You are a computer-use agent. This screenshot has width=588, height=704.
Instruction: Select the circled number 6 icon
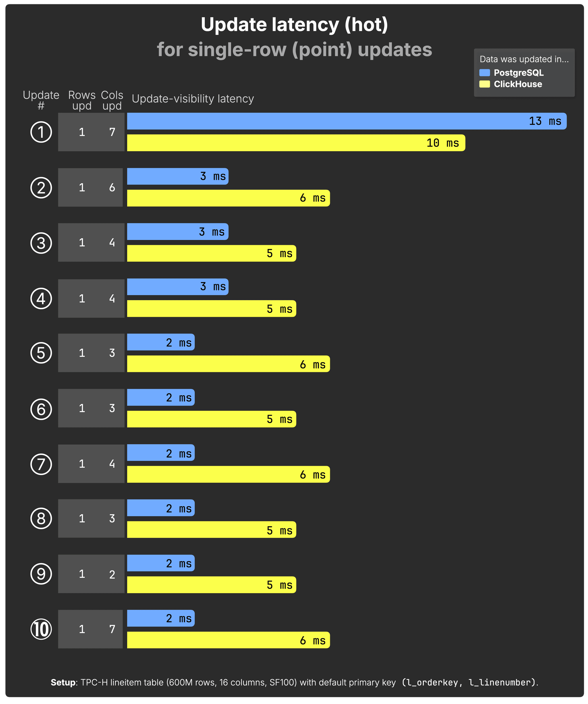point(41,409)
